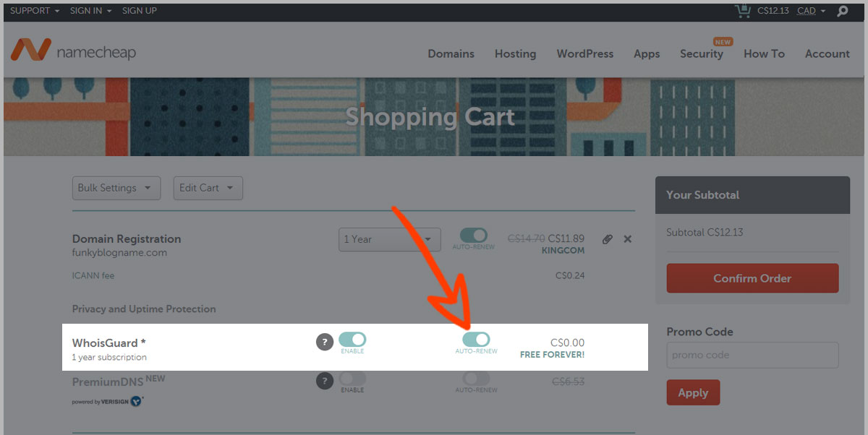Image resolution: width=868 pixels, height=435 pixels.
Task: Click the Verisign logo under PremiumDNS
Action: (108, 401)
